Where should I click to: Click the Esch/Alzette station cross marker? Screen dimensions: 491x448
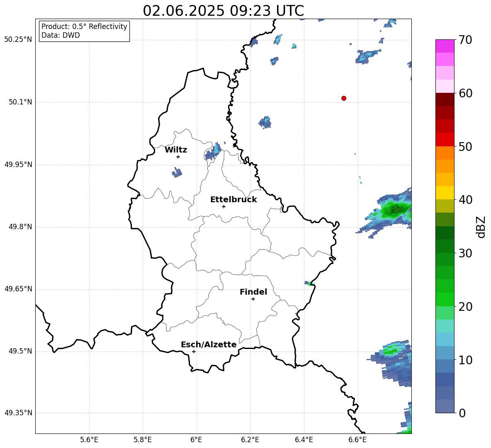click(194, 351)
